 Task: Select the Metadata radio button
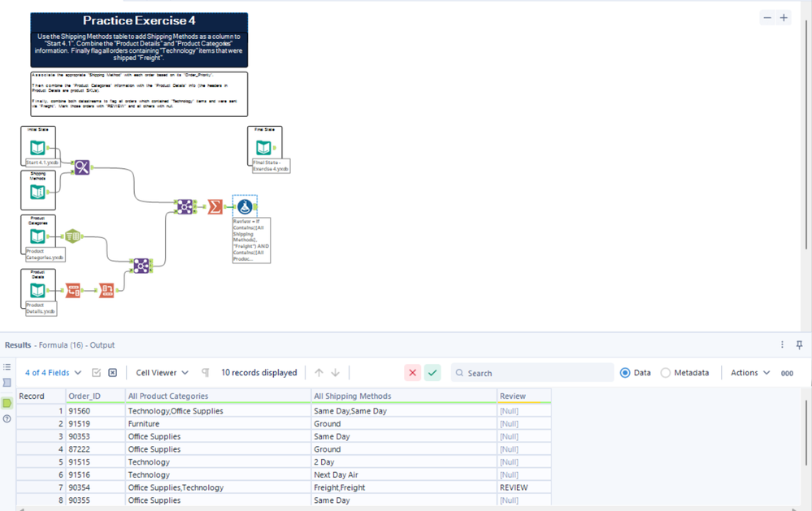tap(666, 373)
